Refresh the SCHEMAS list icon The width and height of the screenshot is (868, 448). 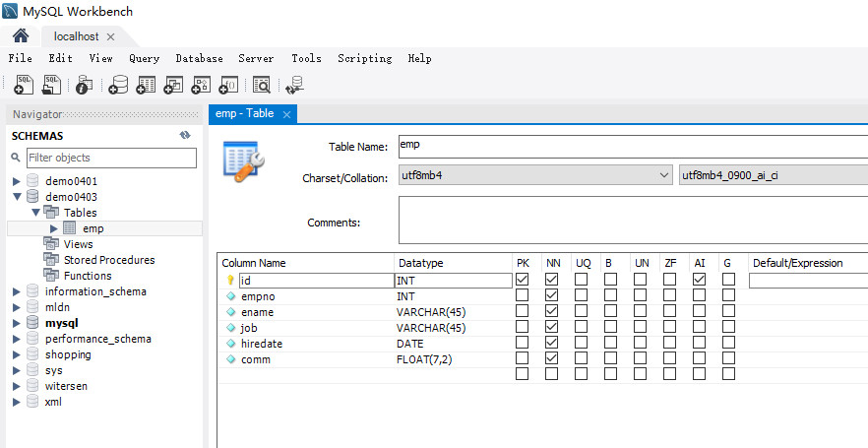click(x=185, y=135)
